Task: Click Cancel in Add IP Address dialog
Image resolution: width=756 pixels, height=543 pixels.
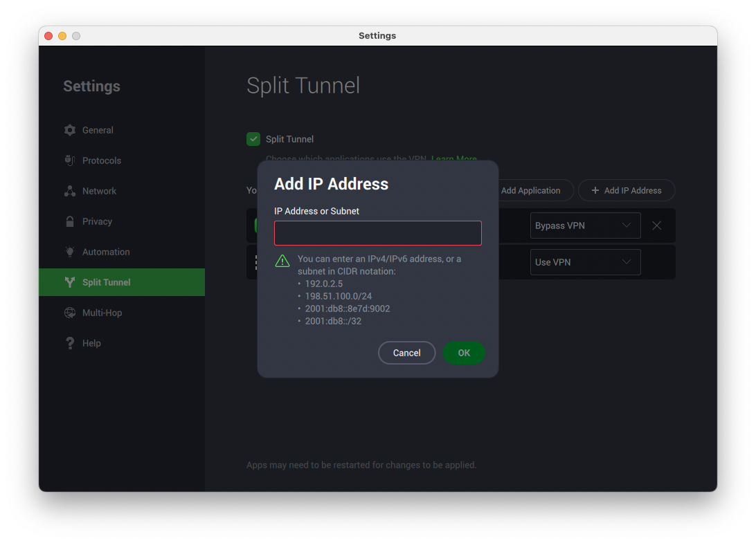Action: (x=407, y=353)
